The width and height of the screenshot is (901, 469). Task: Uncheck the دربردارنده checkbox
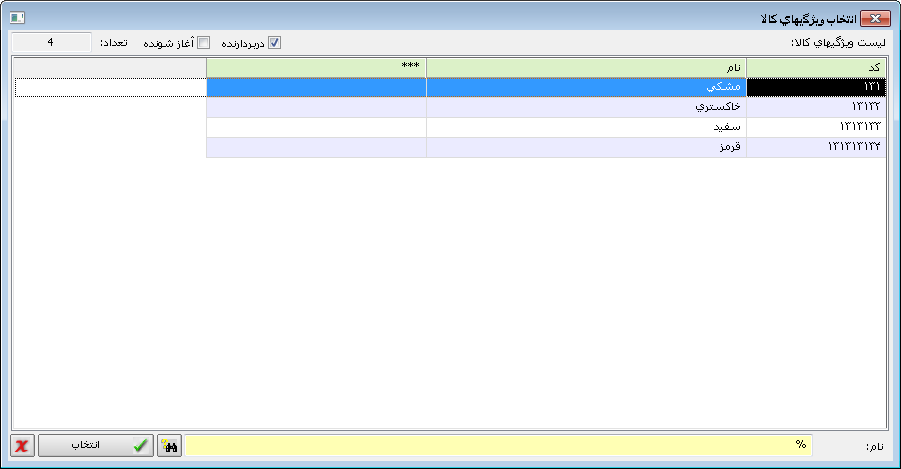pos(275,43)
